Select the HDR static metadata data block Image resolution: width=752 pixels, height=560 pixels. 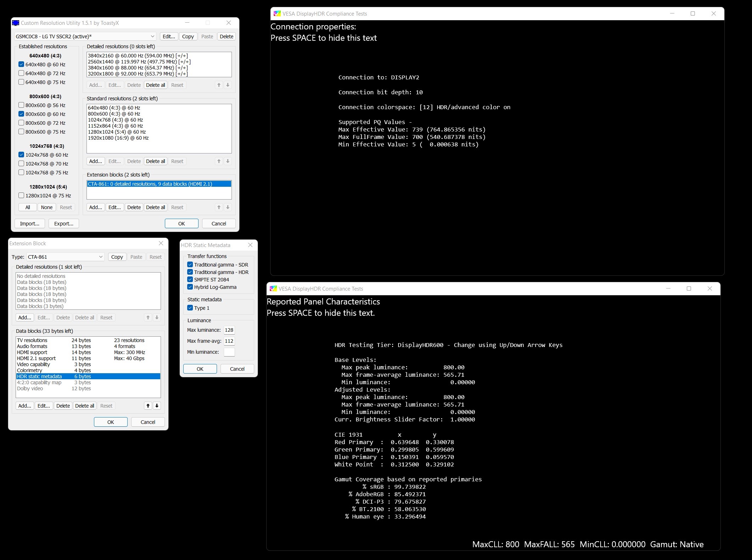coord(88,376)
